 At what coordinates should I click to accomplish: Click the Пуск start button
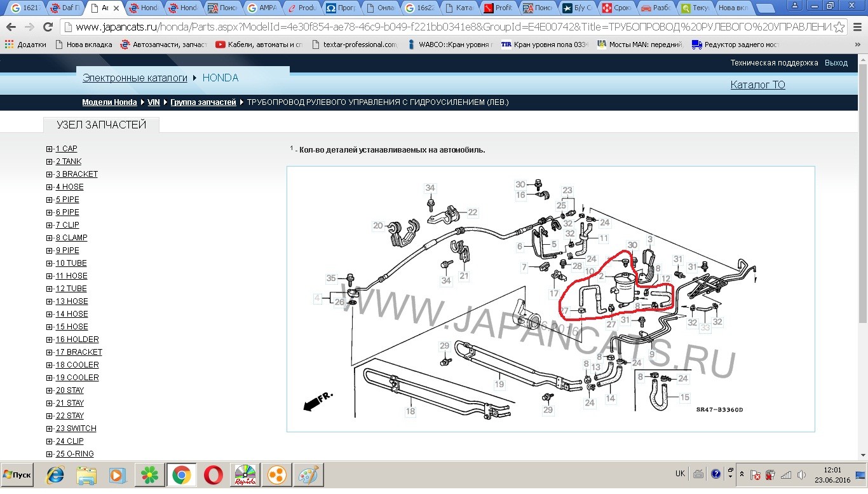[17, 475]
